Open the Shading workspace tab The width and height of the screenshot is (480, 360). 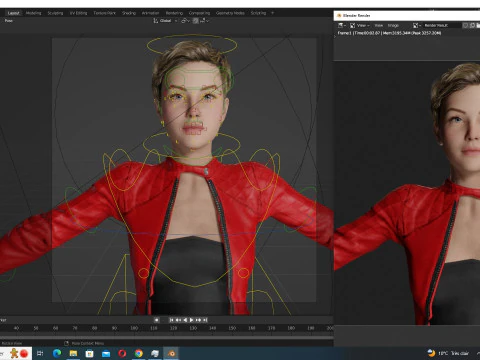coord(129,13)
